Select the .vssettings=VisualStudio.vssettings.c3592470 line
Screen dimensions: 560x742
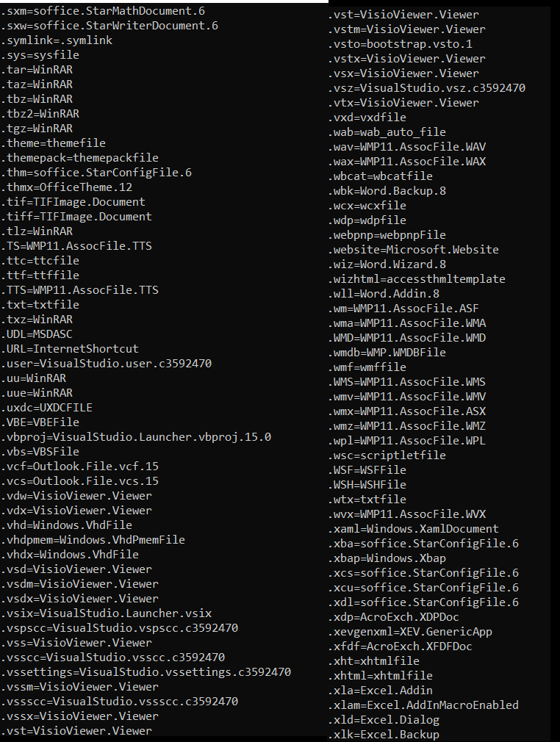pyautogui.click(x=146, y=672)
